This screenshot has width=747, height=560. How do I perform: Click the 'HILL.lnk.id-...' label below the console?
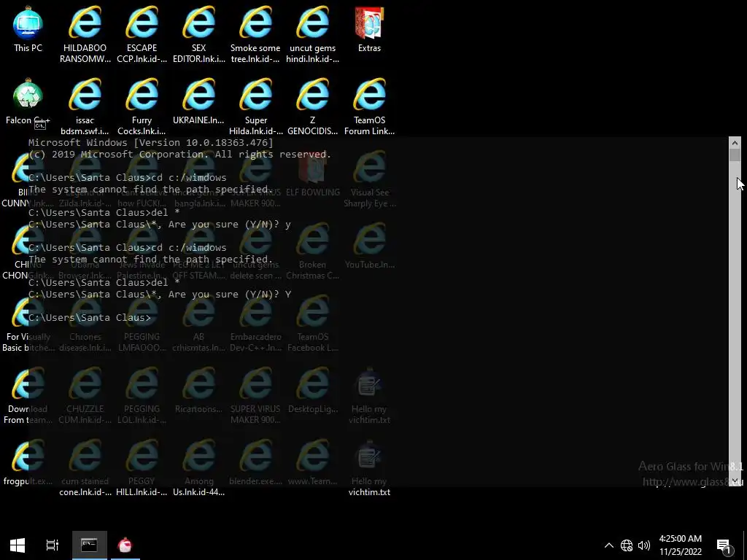(142, 492)
